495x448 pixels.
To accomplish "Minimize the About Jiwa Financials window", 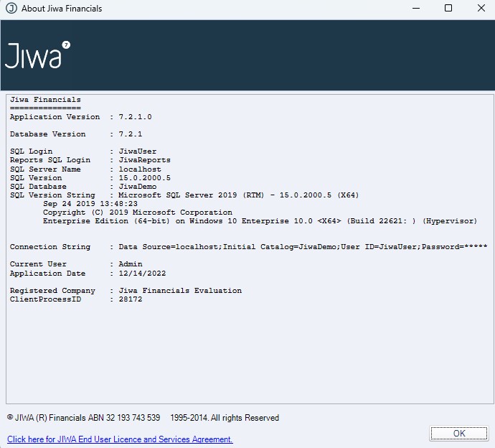I will click(x=415, y=9).
